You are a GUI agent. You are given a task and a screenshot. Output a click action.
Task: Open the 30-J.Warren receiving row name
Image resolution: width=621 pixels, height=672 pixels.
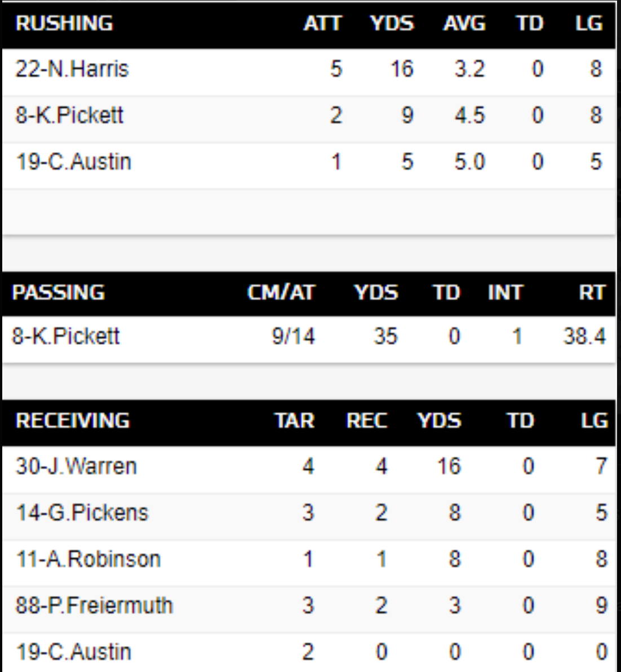pyautogui.click(x=76, y=466)
